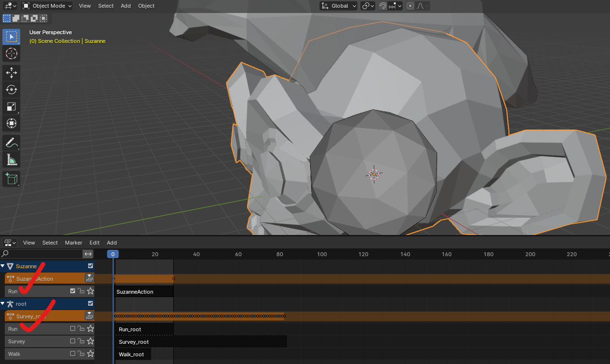Open the NLA Add menu
Viewport: 610px width, 364px height.
click(x=112, y=243)
